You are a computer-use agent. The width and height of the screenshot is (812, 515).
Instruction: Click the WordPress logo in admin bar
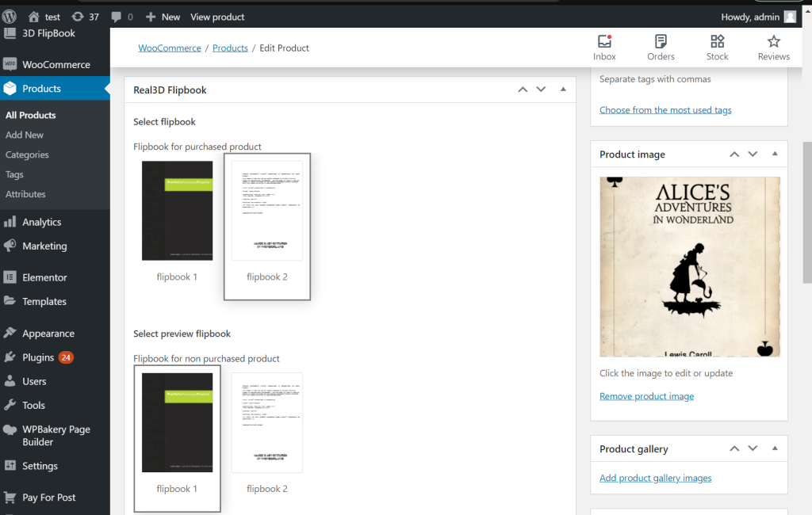tap(10, 16)
